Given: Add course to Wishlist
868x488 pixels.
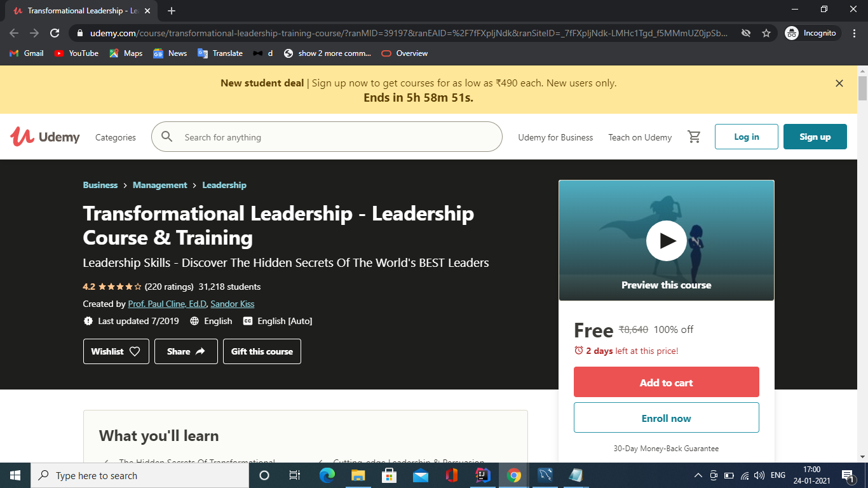Looking at the screenshot, I should 116,351.
